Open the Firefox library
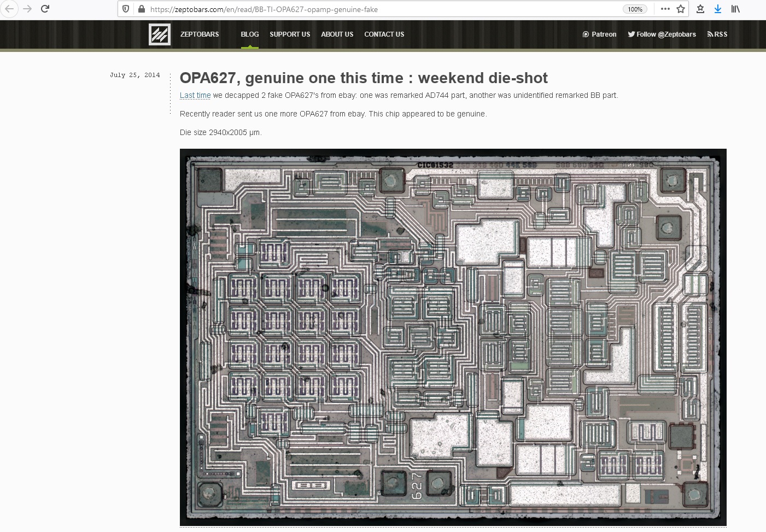Viewport: 766px width, 532px height. coord(735,9)
